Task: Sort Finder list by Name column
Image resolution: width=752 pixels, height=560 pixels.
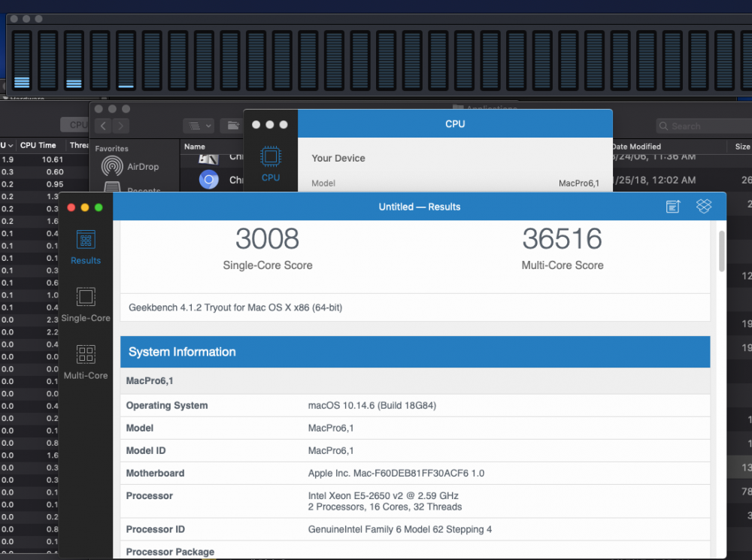Action: 195,147
